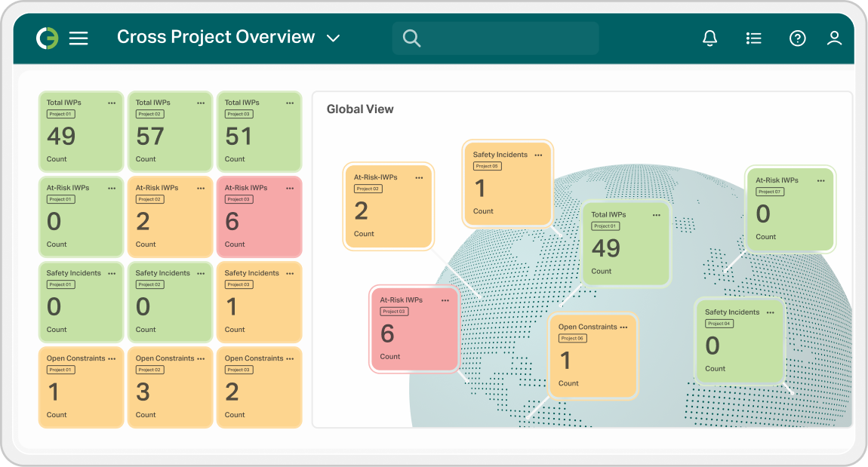The height and width of the screenshot is (467, 868).
Task: Select the Cross Project Overview menu title
Action: pyautogui.click(x=215, y=36)
